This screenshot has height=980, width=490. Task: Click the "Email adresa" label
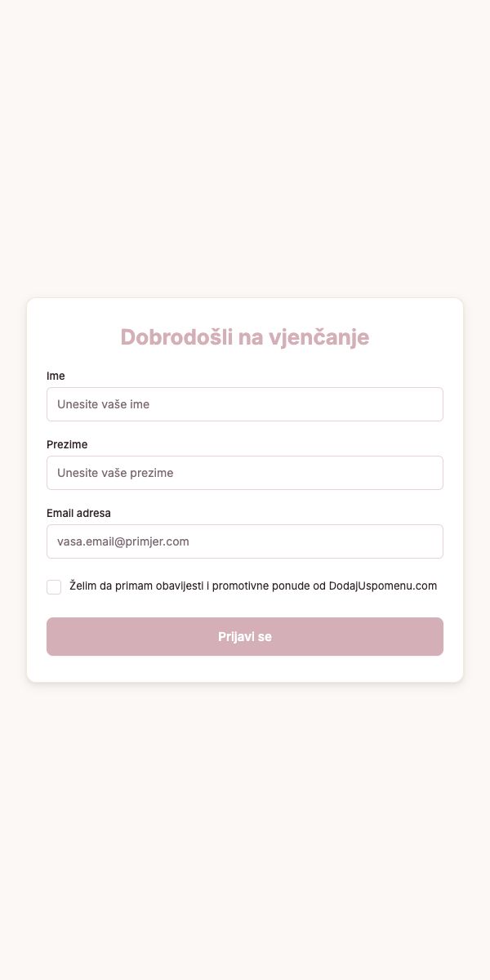[78, 513]
